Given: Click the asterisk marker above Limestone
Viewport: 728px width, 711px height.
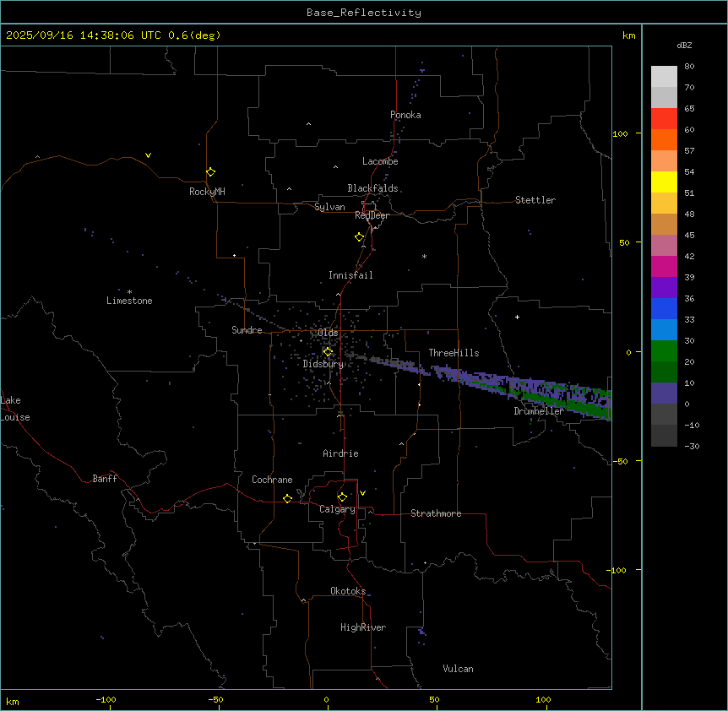Looking at the screenshot, I should [129, 291].
